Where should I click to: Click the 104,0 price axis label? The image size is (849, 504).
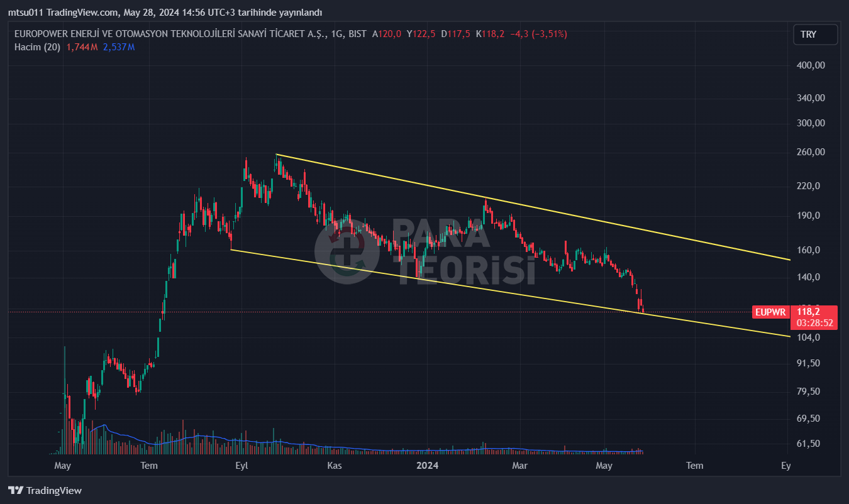(x=808, y=337)
